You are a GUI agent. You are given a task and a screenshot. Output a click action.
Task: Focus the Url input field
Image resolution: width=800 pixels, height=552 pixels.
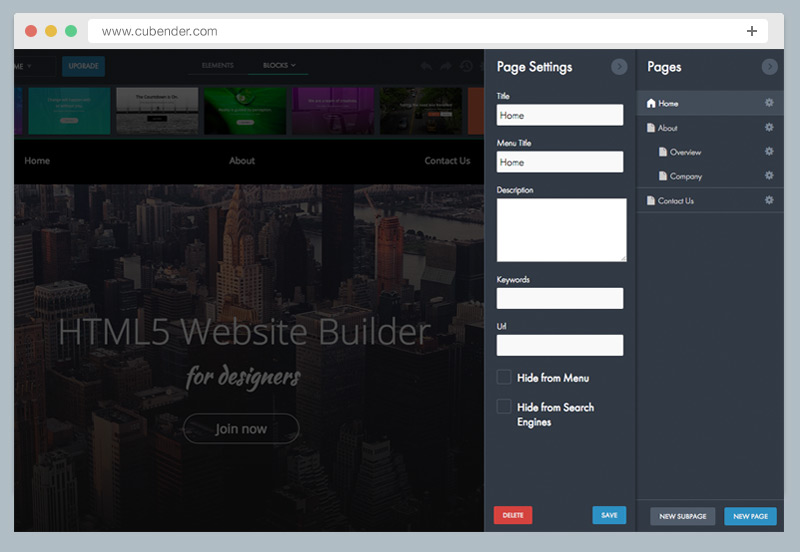tap(560, 345)
